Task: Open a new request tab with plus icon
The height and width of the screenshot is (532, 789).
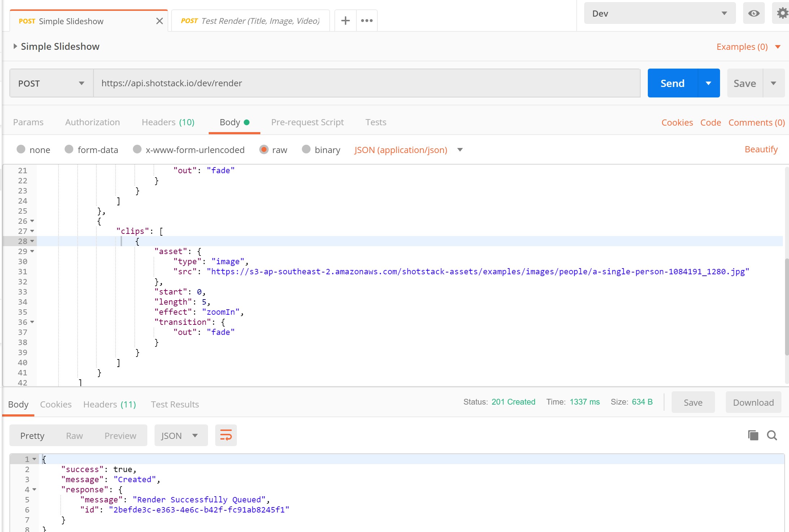Action: point(345,21)
